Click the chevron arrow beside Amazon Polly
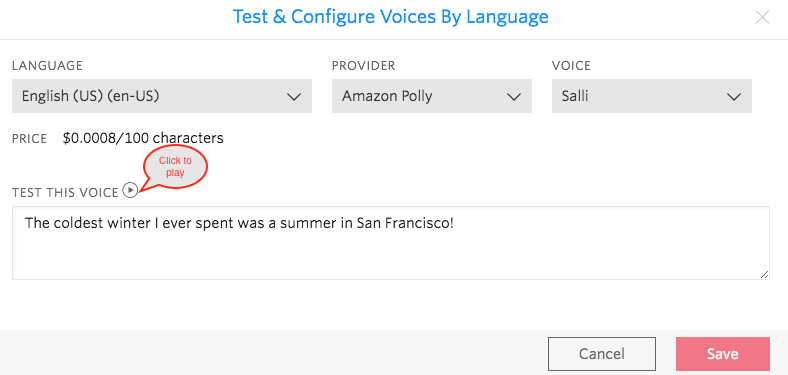This screenshot has width=788, height=375. pos(514,97)
